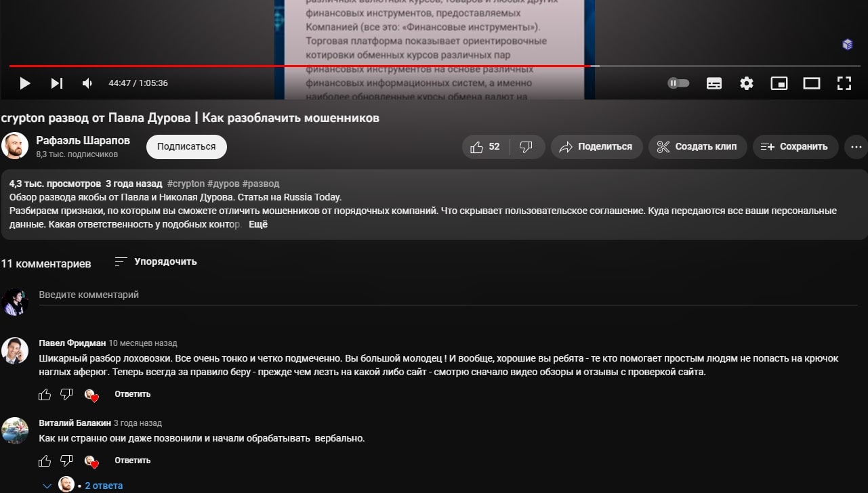The height and width of the screenshot is (493, 868).
Task: Click creator heart on Виталий Балакин's comment
Action: click(91, 461)
